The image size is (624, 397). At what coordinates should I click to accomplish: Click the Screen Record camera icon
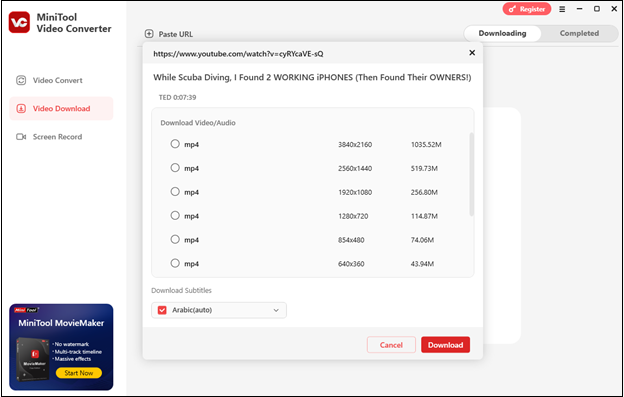21,137
